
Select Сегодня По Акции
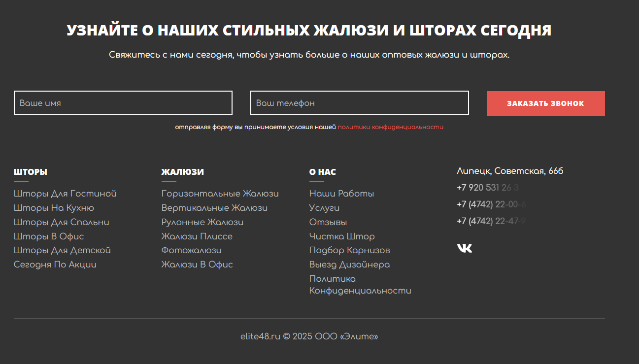click(55, 264)
